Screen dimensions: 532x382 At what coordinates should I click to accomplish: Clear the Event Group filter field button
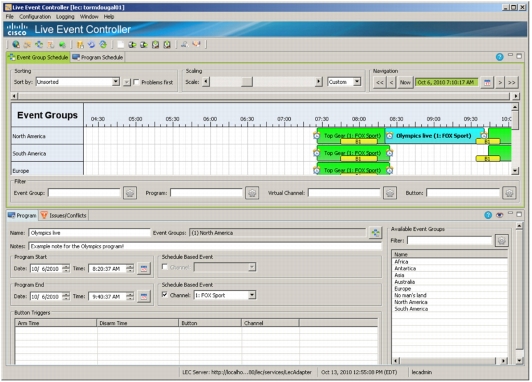[130, 193]
